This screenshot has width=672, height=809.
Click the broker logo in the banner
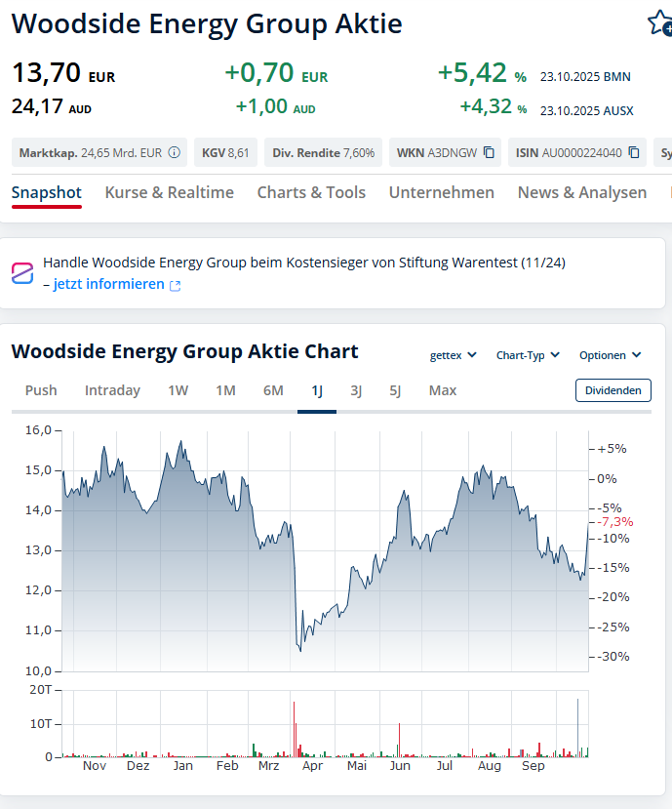22,273
